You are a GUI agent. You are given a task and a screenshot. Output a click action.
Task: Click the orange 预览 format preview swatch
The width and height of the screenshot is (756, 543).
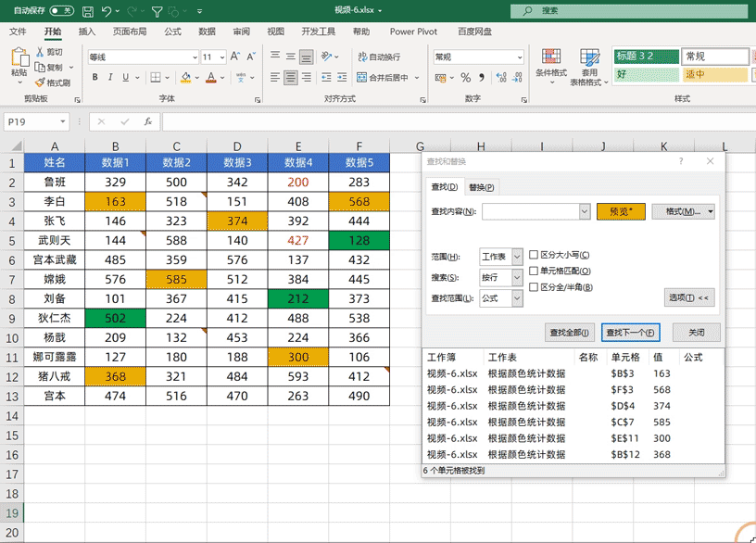tap(620, 212)
